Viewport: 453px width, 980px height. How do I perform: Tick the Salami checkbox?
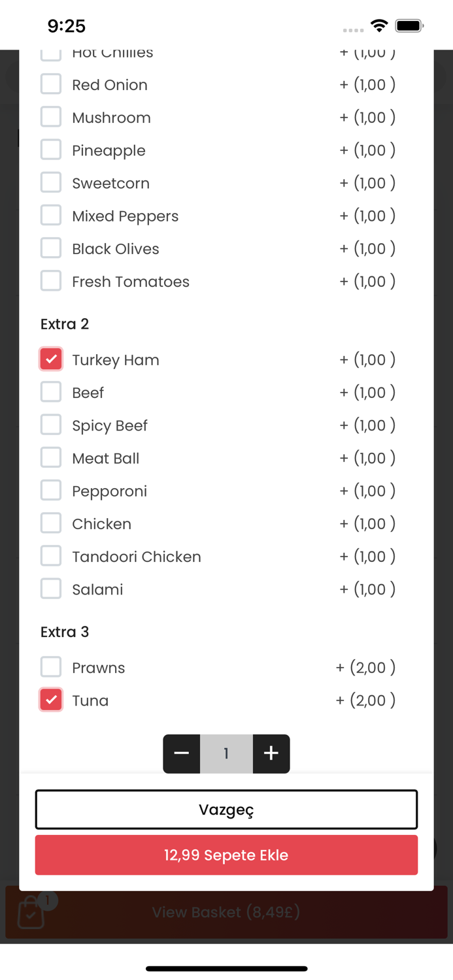(x=51, y=589)
